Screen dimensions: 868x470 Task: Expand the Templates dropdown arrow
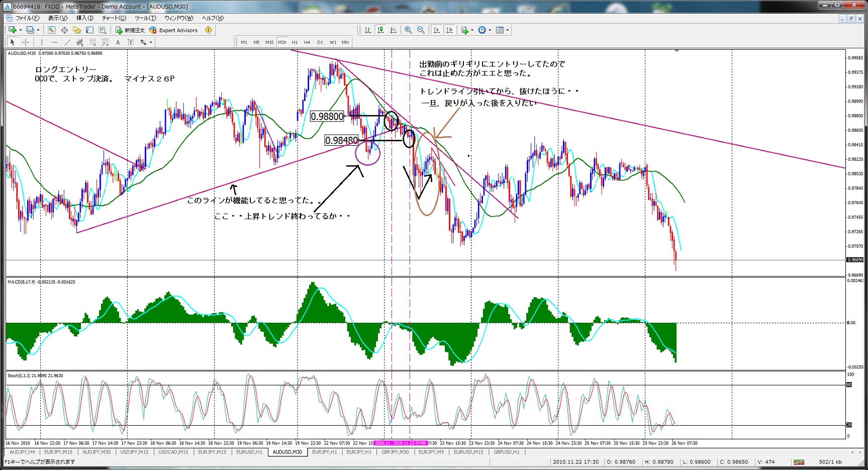click(x=508, y=30)
